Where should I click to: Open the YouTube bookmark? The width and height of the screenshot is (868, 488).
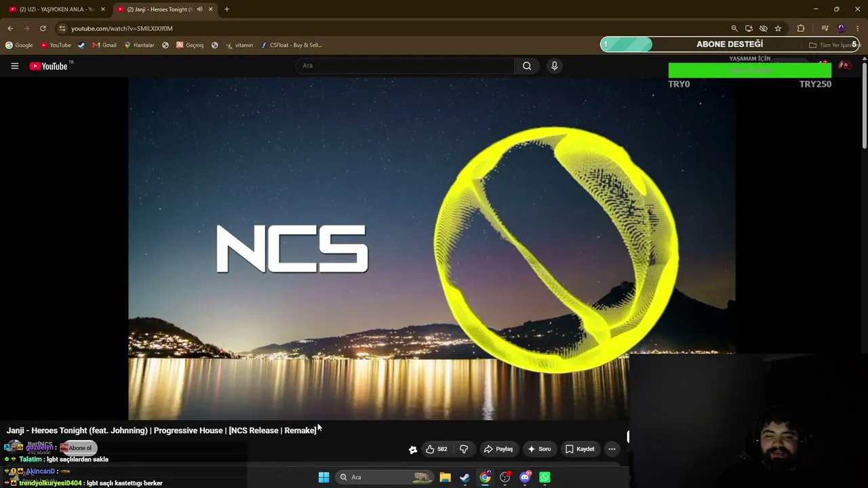click(56, 45)
